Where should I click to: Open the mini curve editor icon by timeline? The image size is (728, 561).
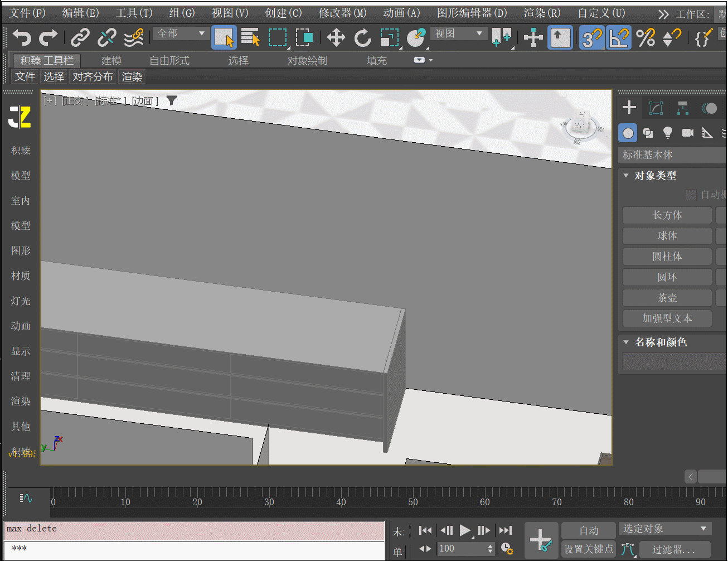pyautogui.click(x=26, y=498)
